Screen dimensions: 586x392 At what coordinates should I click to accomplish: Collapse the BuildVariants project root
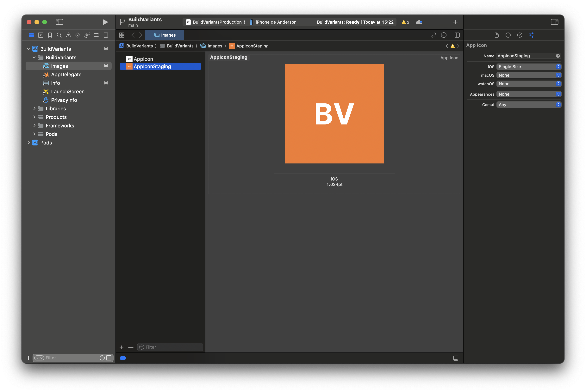29,49
